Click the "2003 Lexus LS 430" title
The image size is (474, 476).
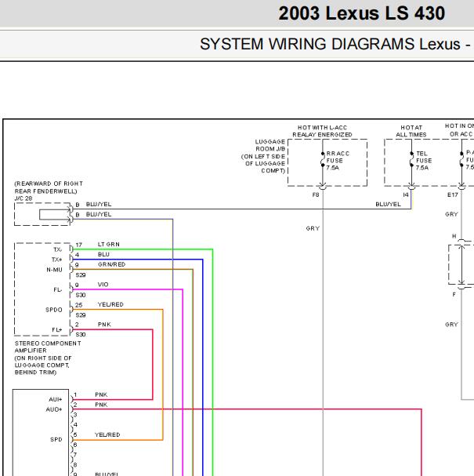[x=361, y=13]
